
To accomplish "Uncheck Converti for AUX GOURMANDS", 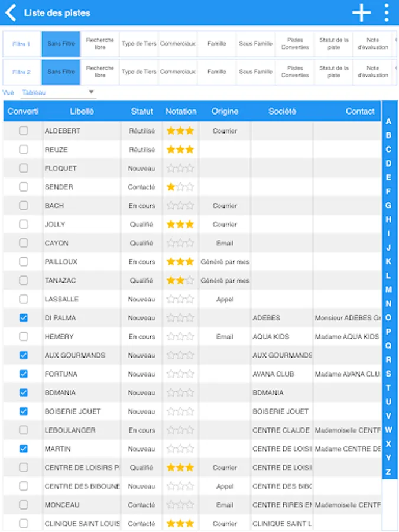I will point(24,355).
